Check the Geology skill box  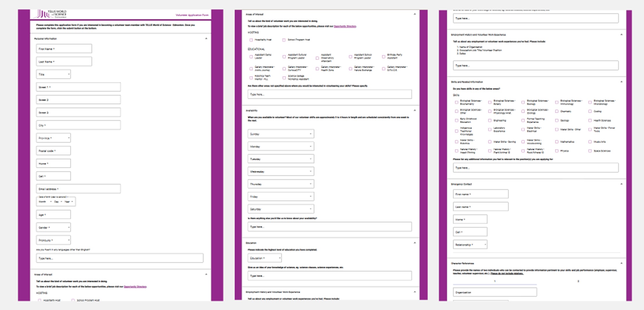[557, 120]
